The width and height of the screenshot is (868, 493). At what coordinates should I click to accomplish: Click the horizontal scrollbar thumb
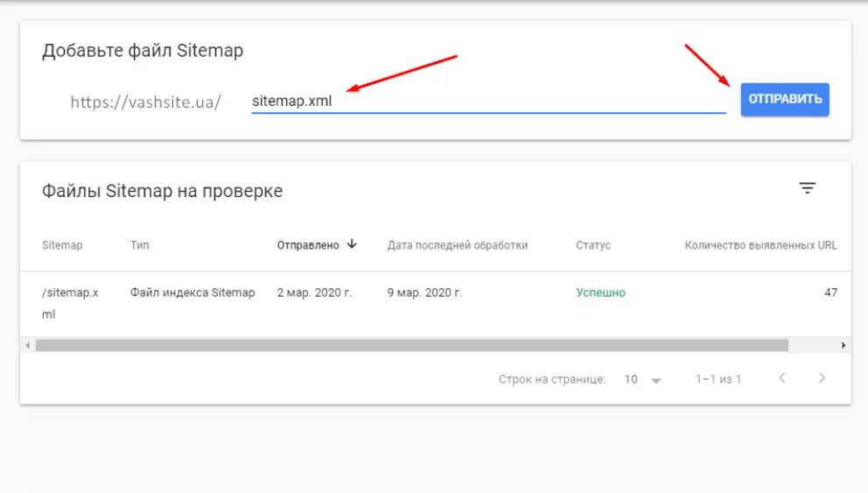point(412,345)
